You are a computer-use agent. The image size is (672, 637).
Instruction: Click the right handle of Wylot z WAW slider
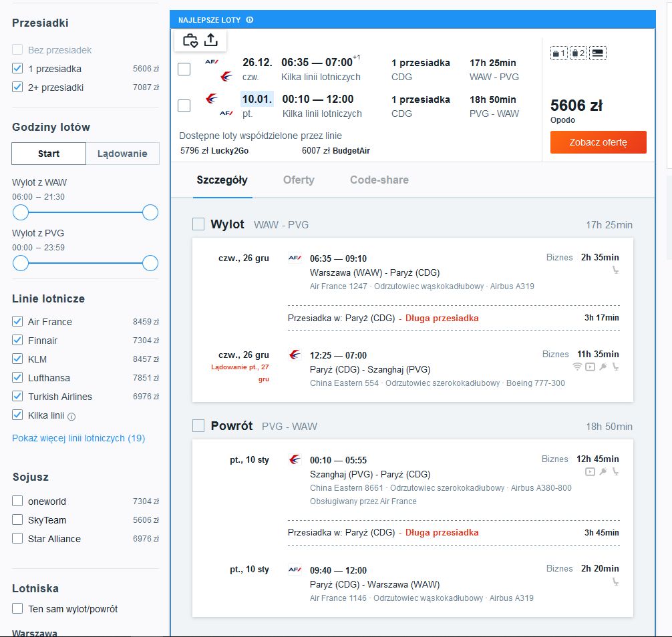[150, 212]
